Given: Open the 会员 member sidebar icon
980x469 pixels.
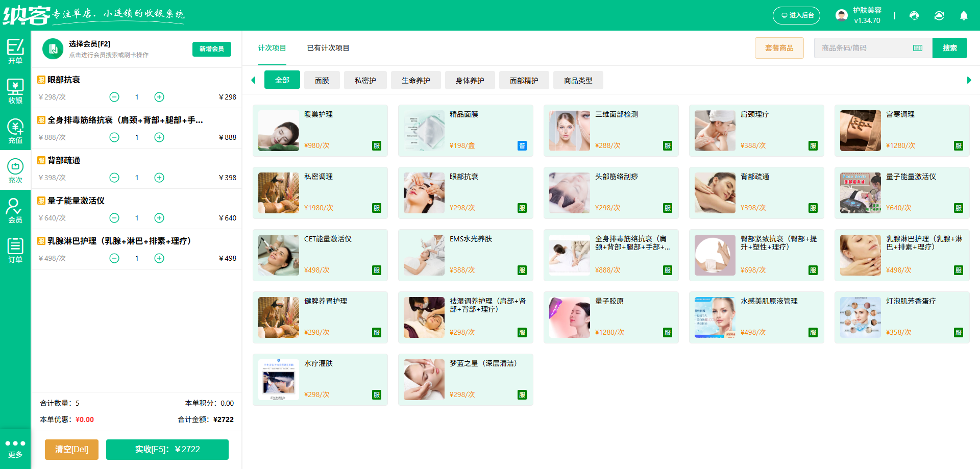Looking at the screenshot, I should click(15, 210).
